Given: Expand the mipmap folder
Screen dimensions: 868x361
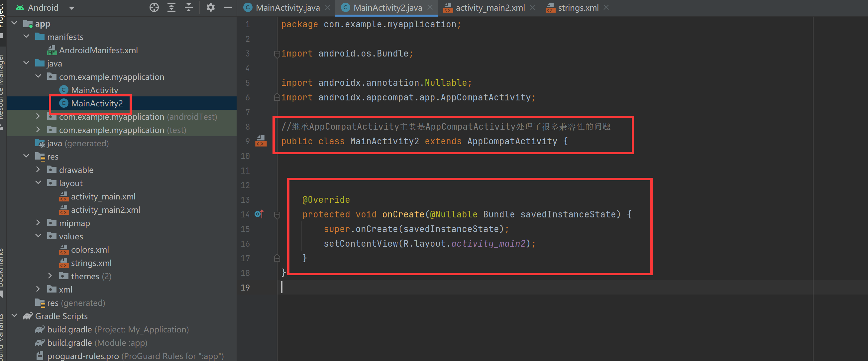Looking at the screenshot, I should (38, 223).
